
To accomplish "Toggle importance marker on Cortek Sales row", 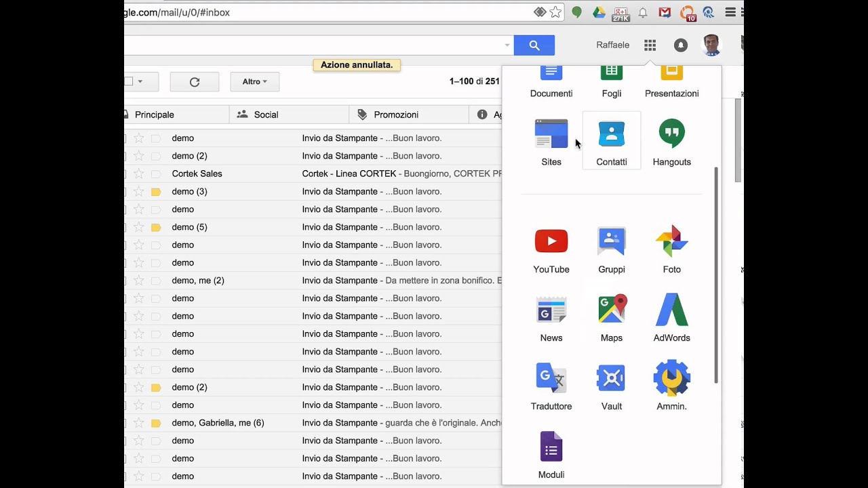I will pyautogui.click(x=156, y=174).
